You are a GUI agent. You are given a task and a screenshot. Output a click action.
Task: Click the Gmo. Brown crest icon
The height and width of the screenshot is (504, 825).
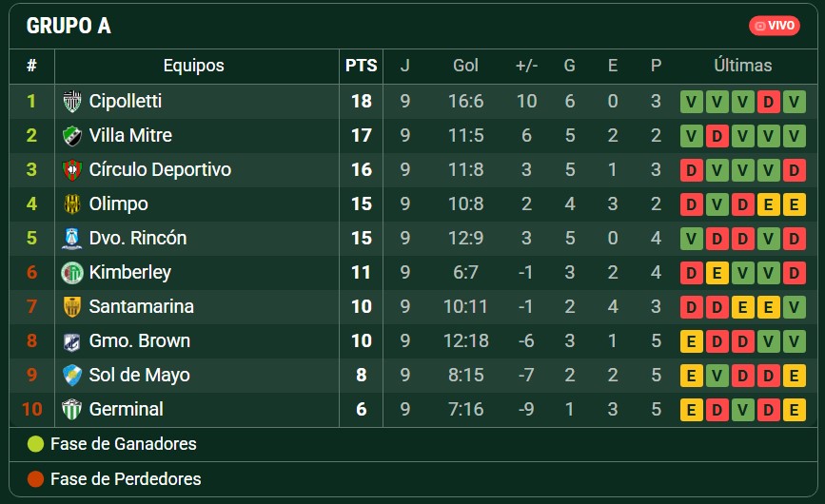(72, 341)
